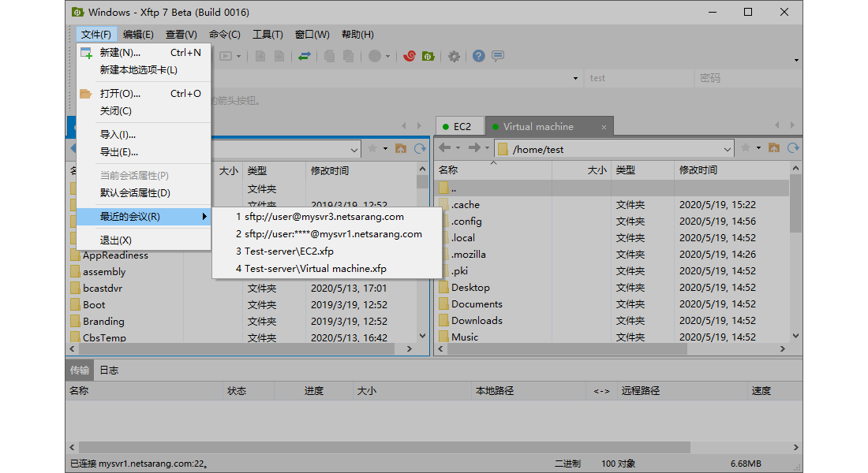The height and width of the screenshot is (473, 868).
Task: Go to local home folder icon
Action: [401, 148]
